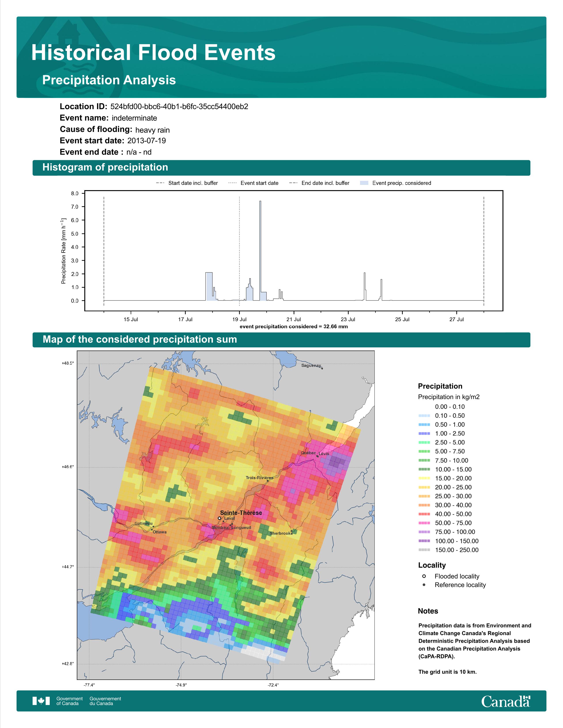Image resolution: width=563 pixels, height=728 pixels.
Task: Click the 21 Jul axis tick label
Action: coord(293,319)
